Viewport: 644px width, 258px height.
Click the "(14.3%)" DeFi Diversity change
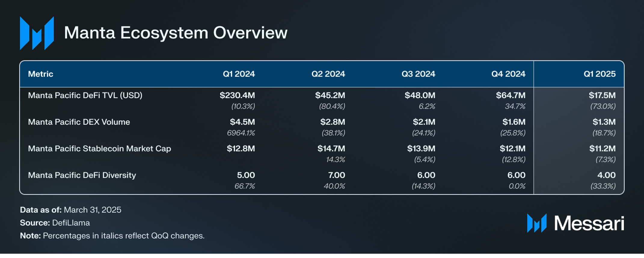click(x=423, y=186)
